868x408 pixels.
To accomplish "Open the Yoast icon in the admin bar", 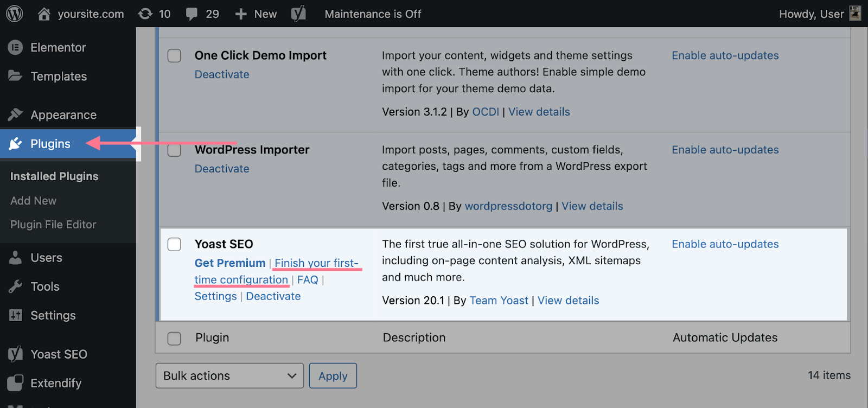I will tap(298, 14).
